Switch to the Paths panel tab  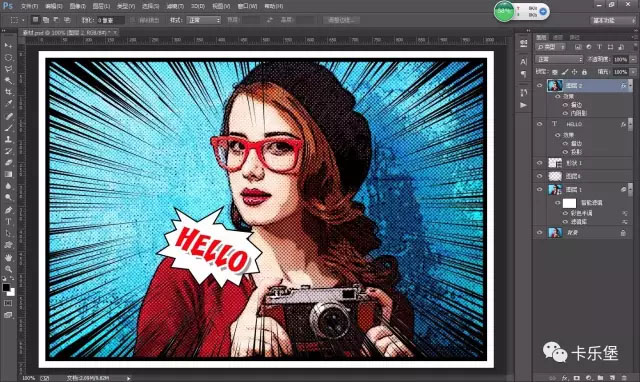coord(574,37)
